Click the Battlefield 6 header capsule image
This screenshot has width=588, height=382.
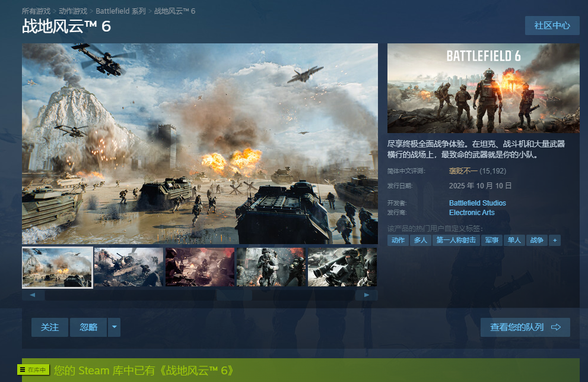point(484,89)
